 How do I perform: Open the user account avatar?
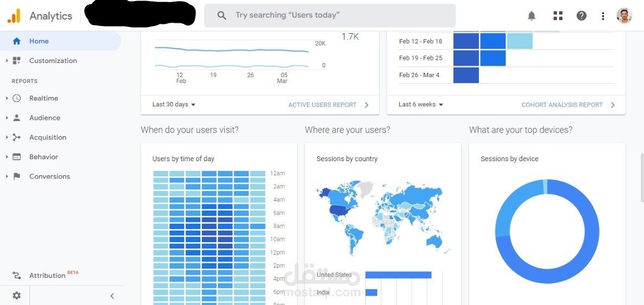coord(624,16)
